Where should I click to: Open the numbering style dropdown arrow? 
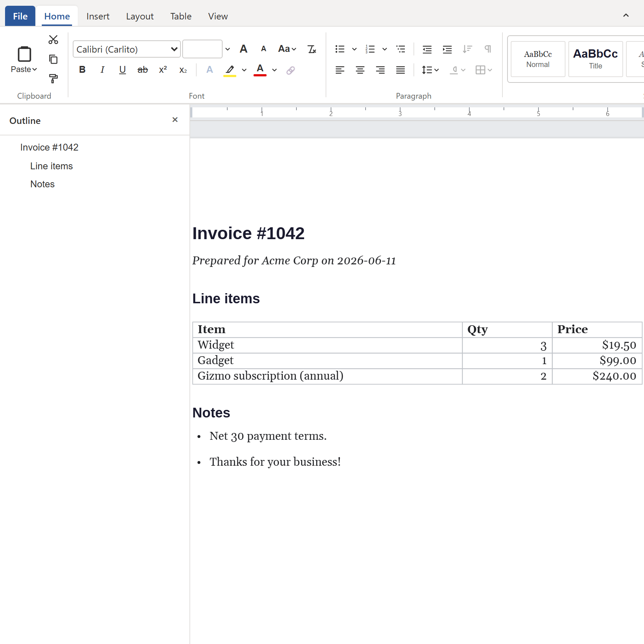click(x=385, y=49)
